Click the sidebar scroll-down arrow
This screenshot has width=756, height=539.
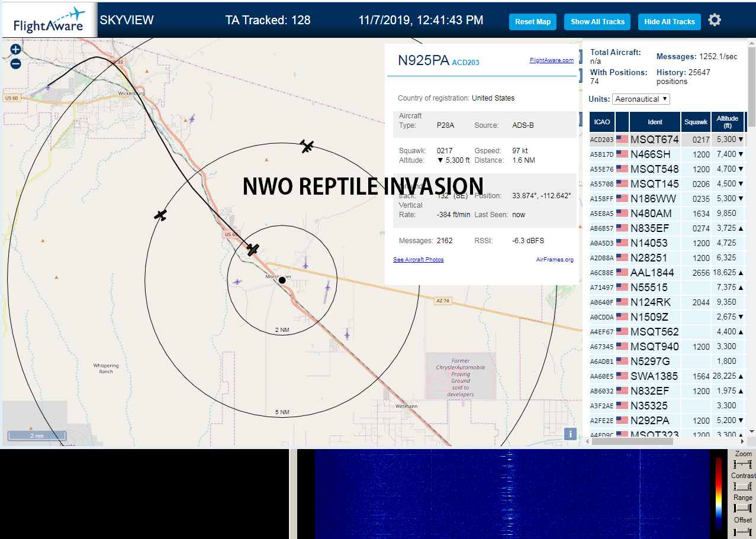click(x=752, y=431)
